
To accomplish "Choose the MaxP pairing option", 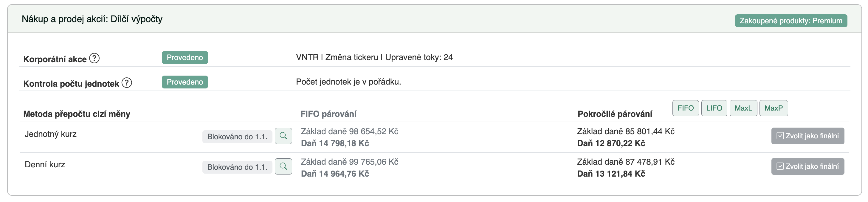I will point(773,108).
